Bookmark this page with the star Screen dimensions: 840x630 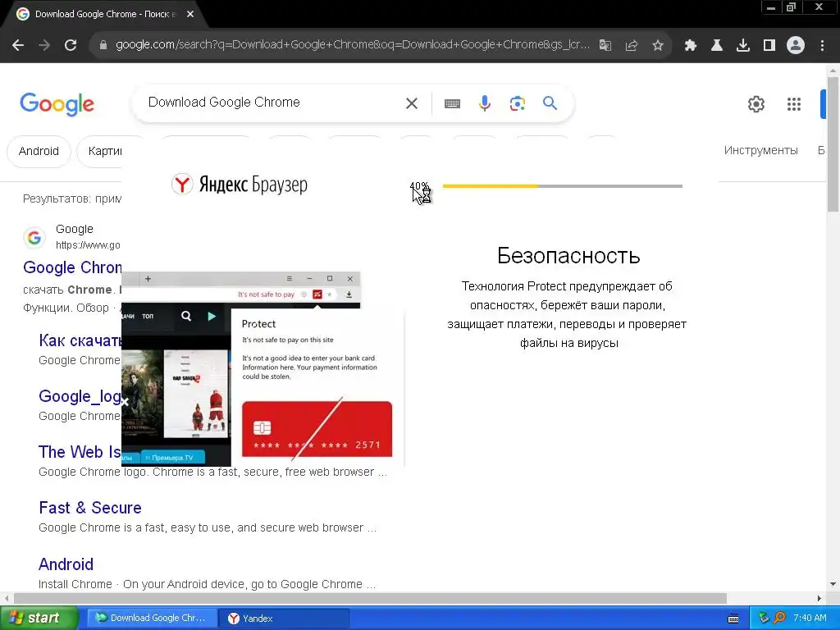coord(658,45)
